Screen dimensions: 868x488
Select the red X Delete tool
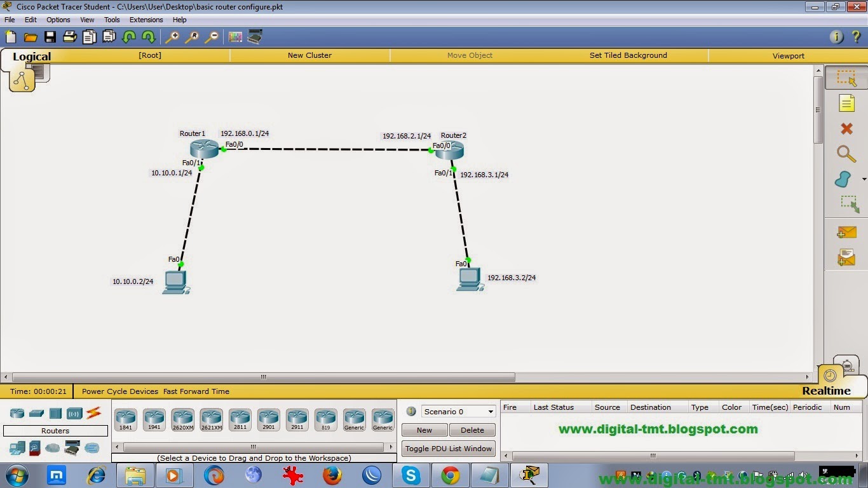tap(846, 129)
